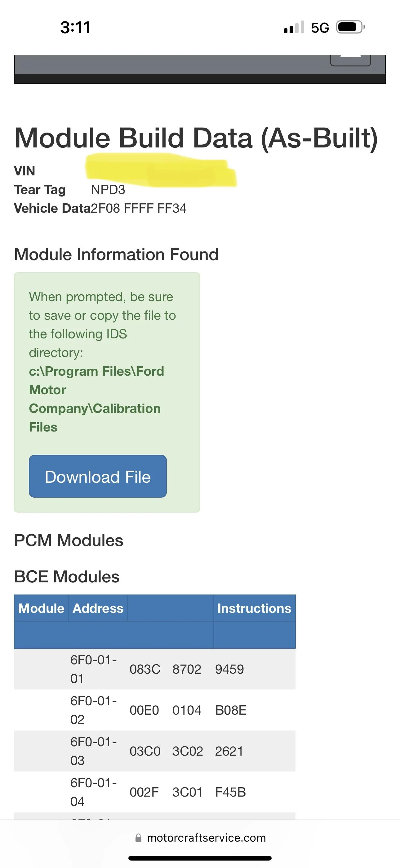
Task: Select value 00E0 in row 6F0-01-02
Action: (144, 710)
